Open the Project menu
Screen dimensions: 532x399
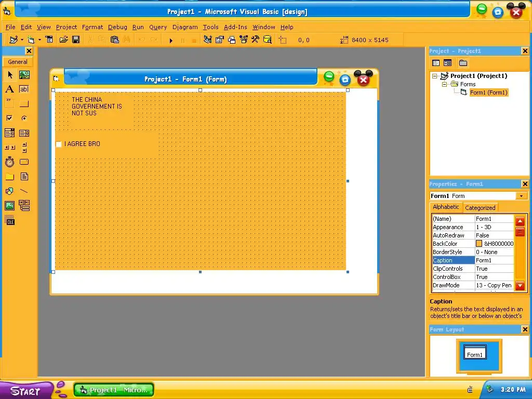click(66, 27)
